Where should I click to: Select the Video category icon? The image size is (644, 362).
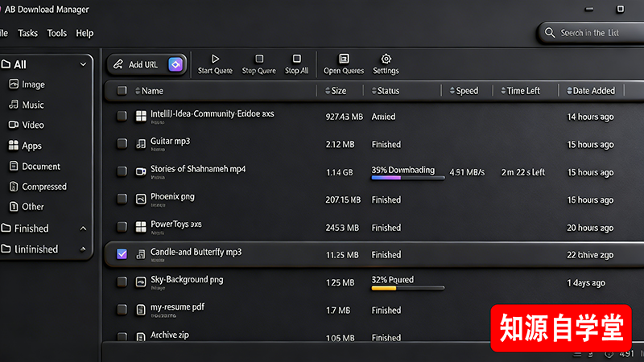pyautogui.click(x=14, y=125)
